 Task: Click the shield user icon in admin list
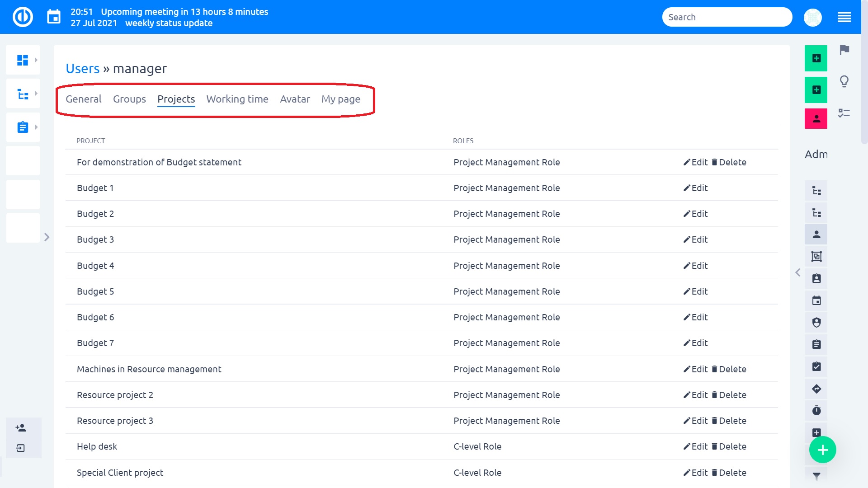816,323
